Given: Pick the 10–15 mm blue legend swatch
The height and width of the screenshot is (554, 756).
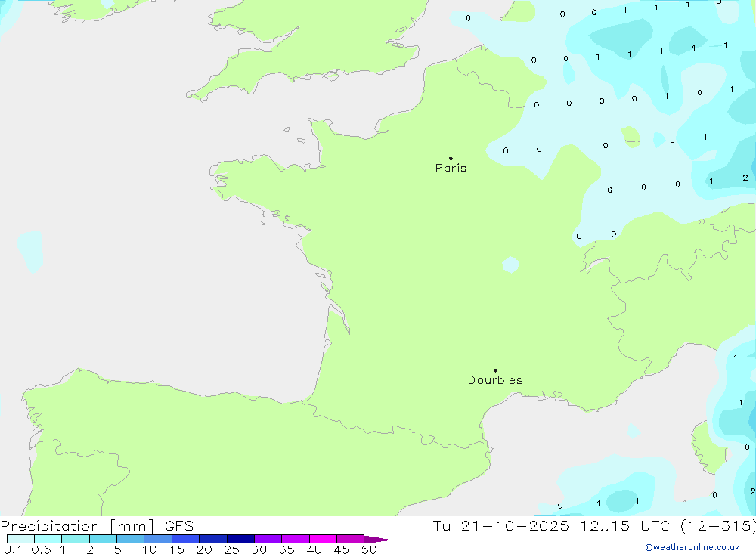Looking at the screenshot, I should [158, 539].
